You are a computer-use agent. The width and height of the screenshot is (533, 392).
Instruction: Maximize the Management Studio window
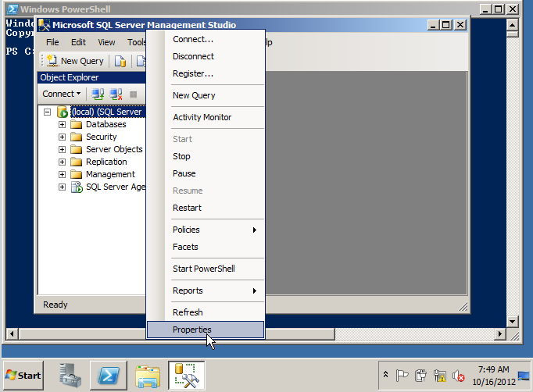(x=446, y=25)
